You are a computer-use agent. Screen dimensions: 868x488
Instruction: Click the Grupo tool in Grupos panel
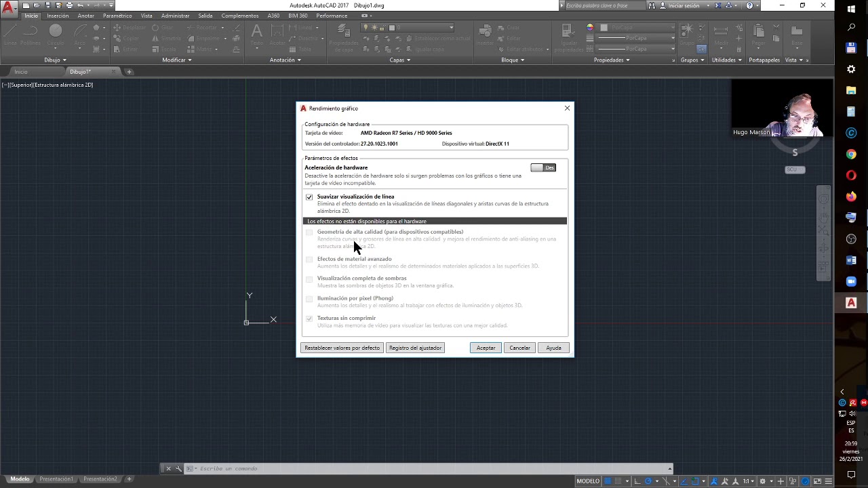[687, 34]
